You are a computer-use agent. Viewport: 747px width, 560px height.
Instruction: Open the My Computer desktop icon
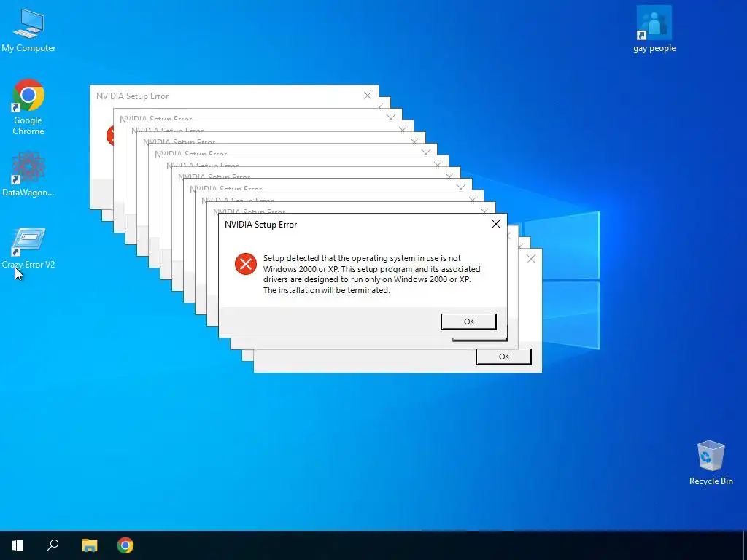pos(28,30)
